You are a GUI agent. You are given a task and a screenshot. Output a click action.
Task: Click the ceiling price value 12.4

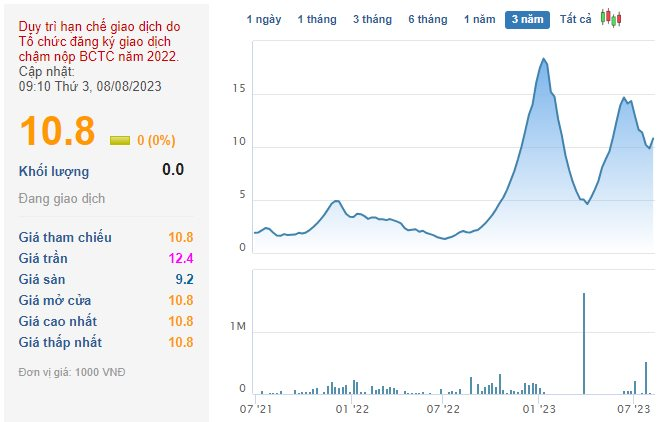pyautogui.click(x=180, y=258)
